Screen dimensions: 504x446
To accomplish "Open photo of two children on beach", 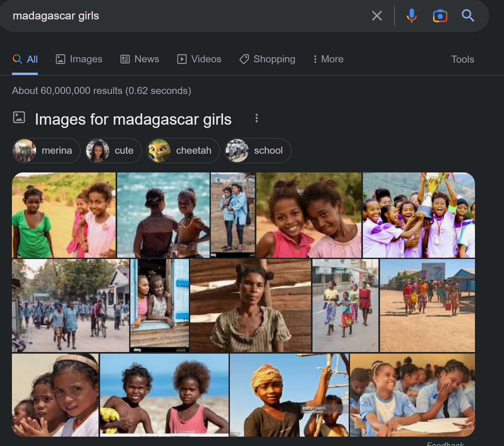I will coord(164,395).
